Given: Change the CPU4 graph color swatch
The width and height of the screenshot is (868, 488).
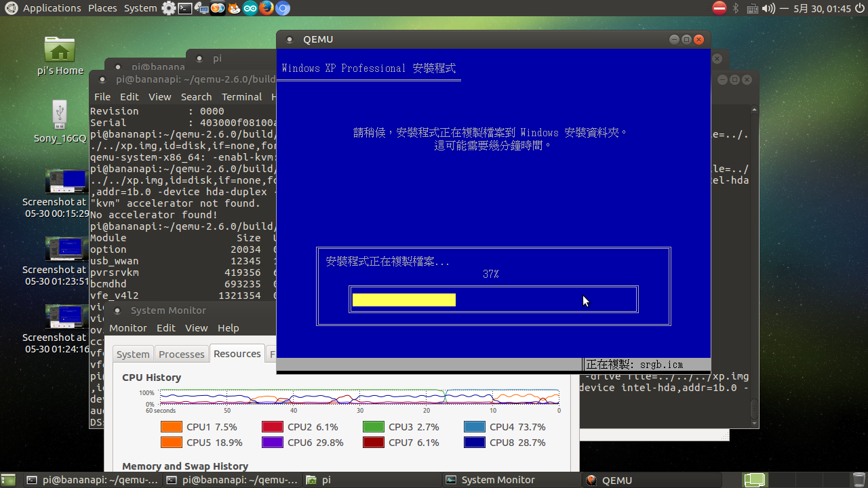Looking at the screenshot, I should [x=475, y=427].
